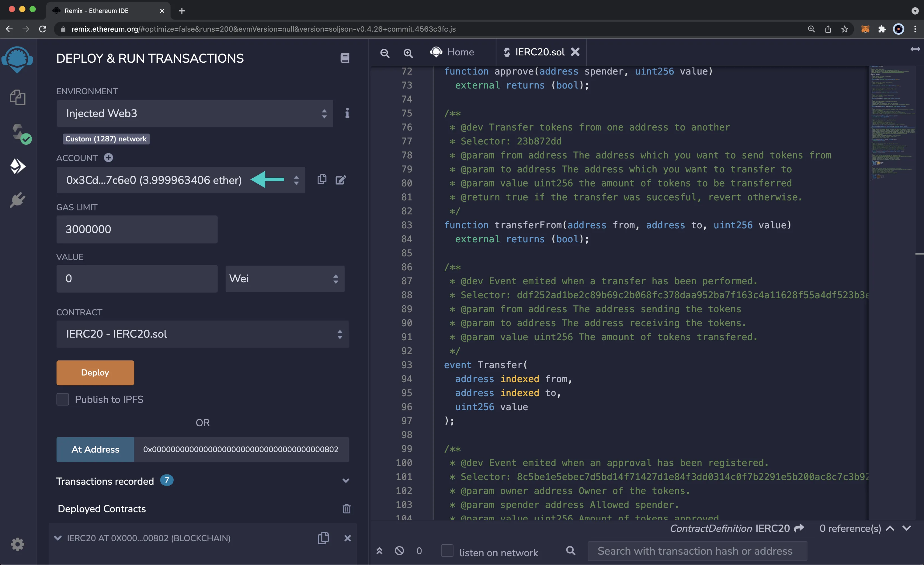Click line number 83 in the gutter
The height and width of the screenshot is (565, 924).
(x=407, y=225)
